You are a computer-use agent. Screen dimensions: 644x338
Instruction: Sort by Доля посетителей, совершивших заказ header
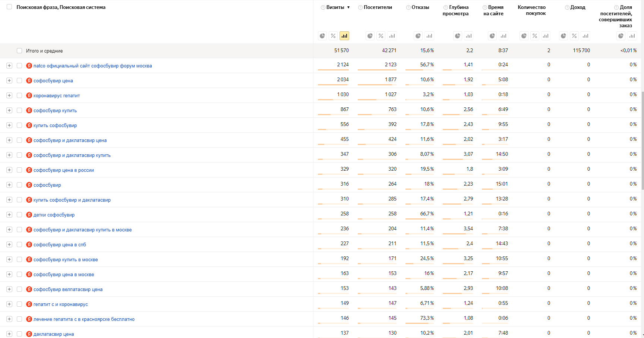click(x=616, y=16)
